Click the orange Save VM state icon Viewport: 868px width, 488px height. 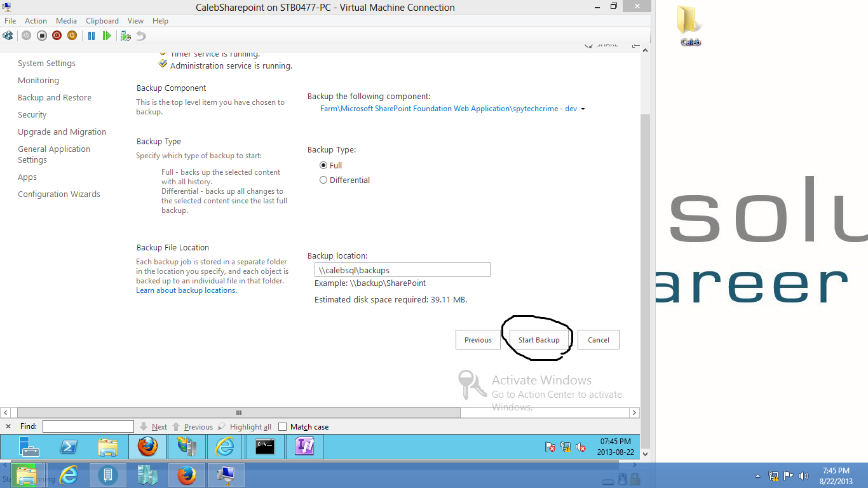[x=72, y=36]
